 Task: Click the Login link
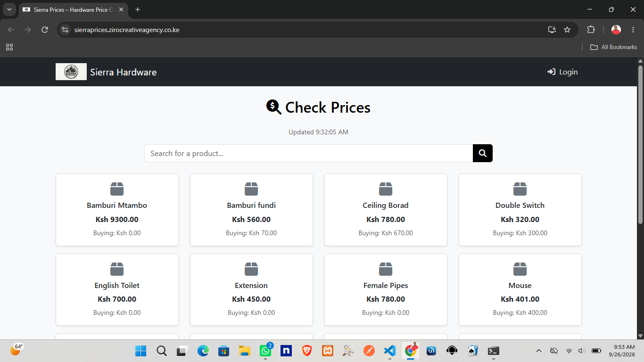562,72
